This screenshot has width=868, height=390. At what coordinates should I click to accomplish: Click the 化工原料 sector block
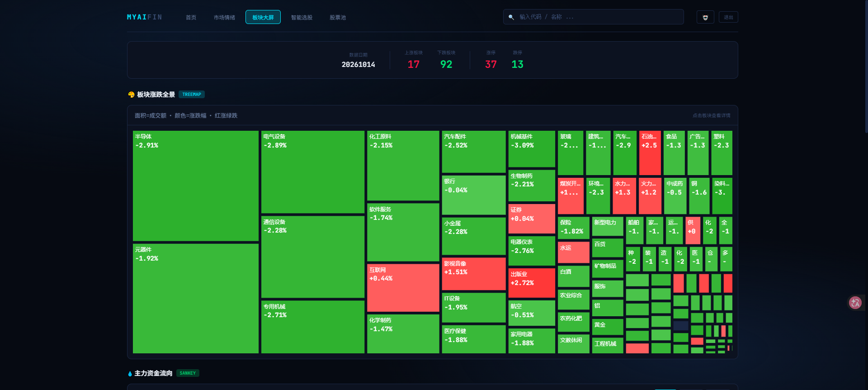[x=403, y=166]
